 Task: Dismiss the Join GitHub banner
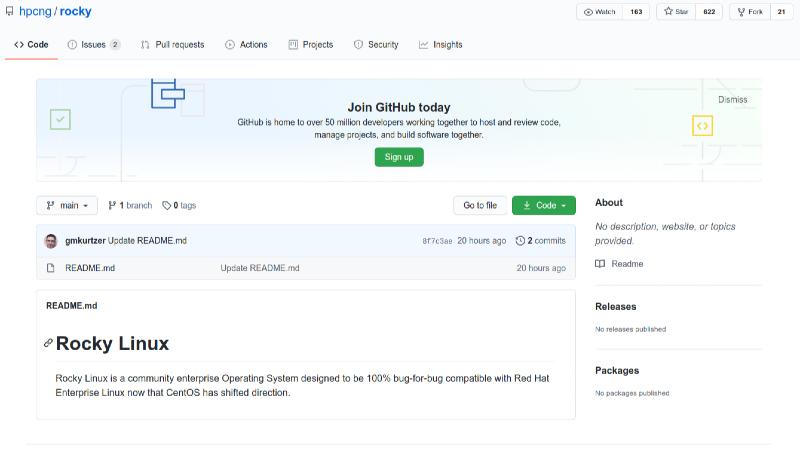click(x=732, y=100)
